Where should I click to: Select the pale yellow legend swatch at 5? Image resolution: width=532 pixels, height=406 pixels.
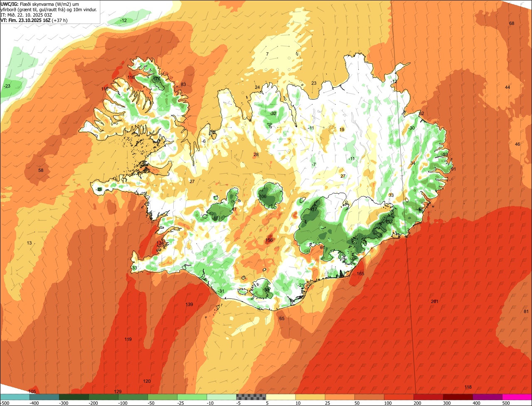tap(281, 397)
